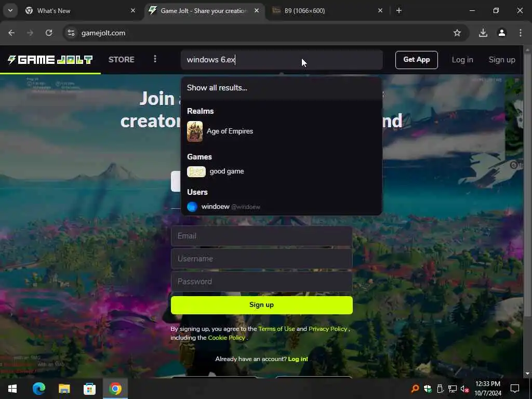Image resolution: width=532 pixels, height=399 pixels.
Task: Click the windoew user avatar
Action: 192,207
